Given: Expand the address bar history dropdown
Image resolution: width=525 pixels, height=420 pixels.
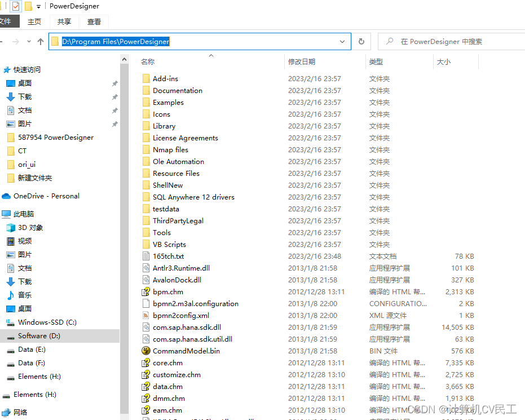Looking at the screenshot, I should (x=342, y=42).
